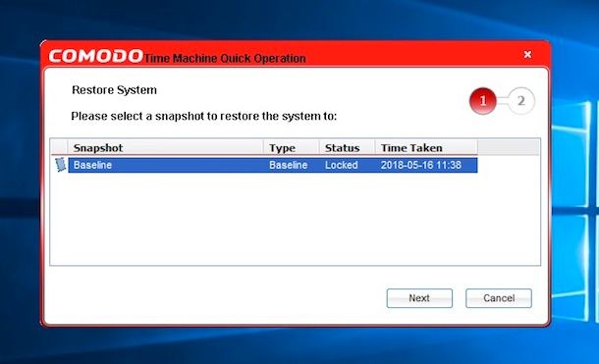
Task: Click the Locked status cell
Action: click(x=341, y=165)
